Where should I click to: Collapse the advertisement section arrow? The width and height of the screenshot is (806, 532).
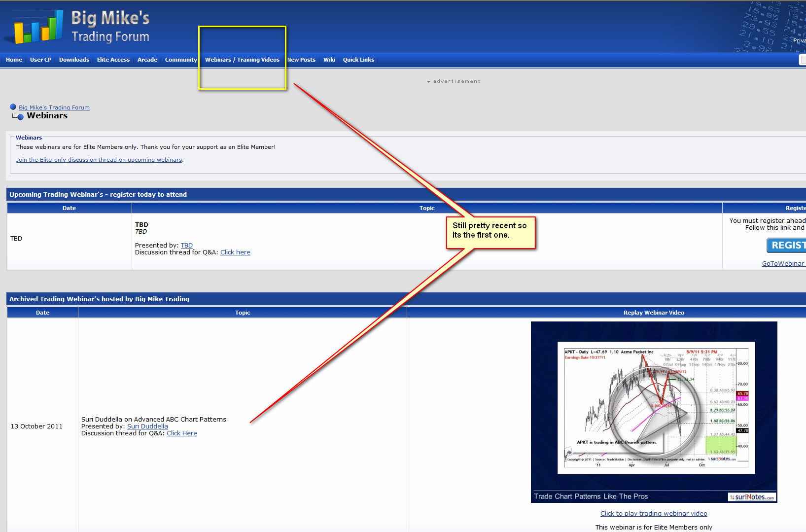tap(429, 81)
